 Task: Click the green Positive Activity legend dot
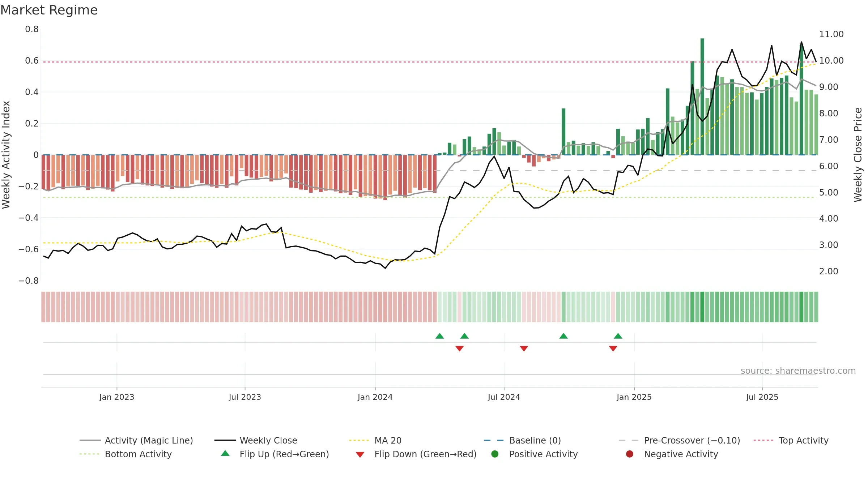(495, 454)
